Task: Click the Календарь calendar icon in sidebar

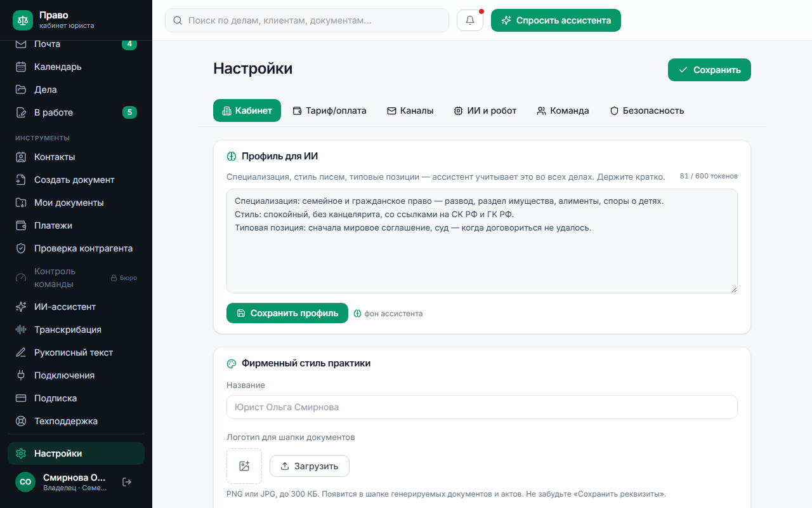Action: point(21,67)
